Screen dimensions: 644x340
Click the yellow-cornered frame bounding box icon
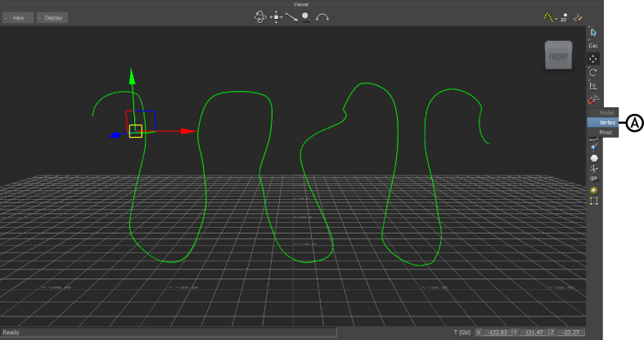point(594,201)
